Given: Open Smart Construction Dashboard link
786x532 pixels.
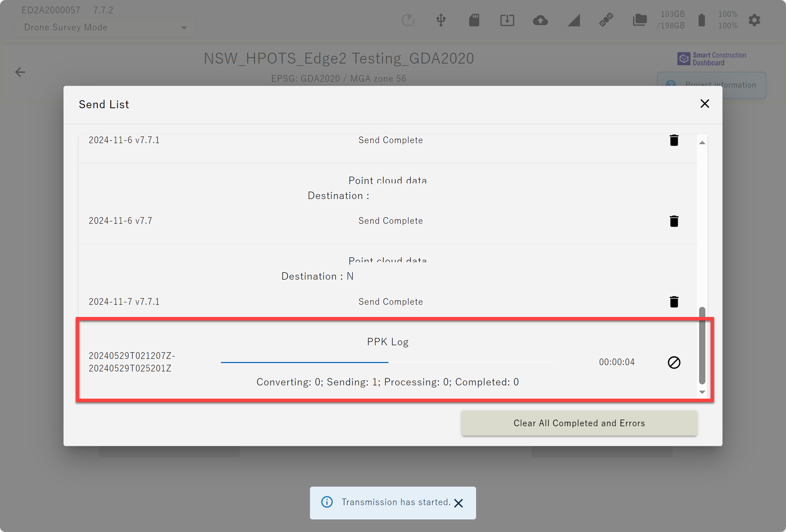Looking at the screenshot, I should (712, 59).
